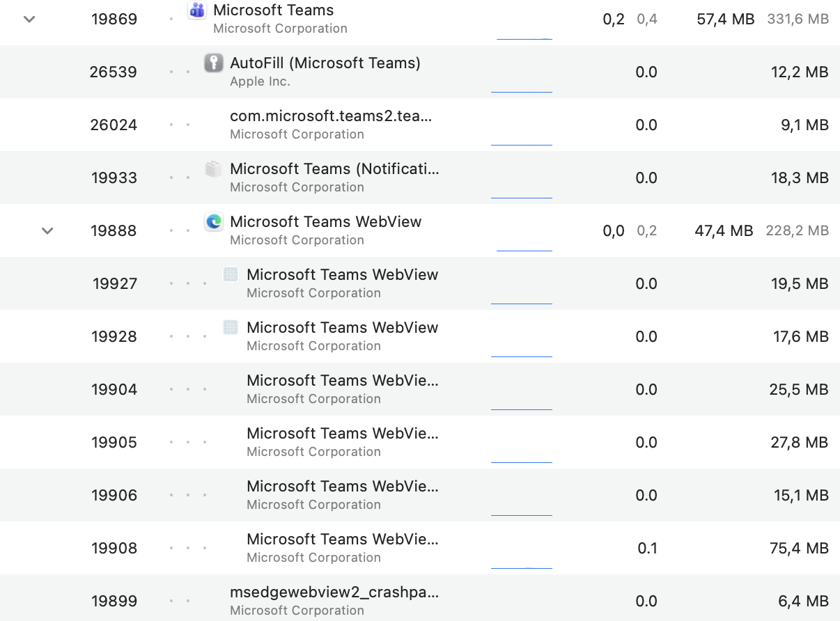Click PID 19927
The width and height of the screenshot is (840, 621).
(115, 283)
